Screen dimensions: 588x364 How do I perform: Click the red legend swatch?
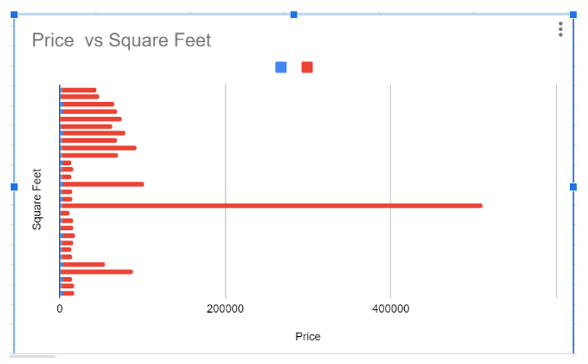[x=307, y=67]
